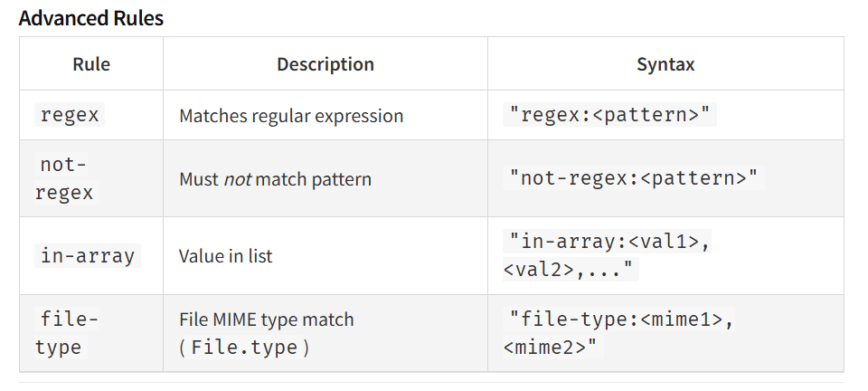Image resolution: width=868 pixels, height=391 pixels.
Task: Click the "File MIME type match" text
Action: coord(266,319)
